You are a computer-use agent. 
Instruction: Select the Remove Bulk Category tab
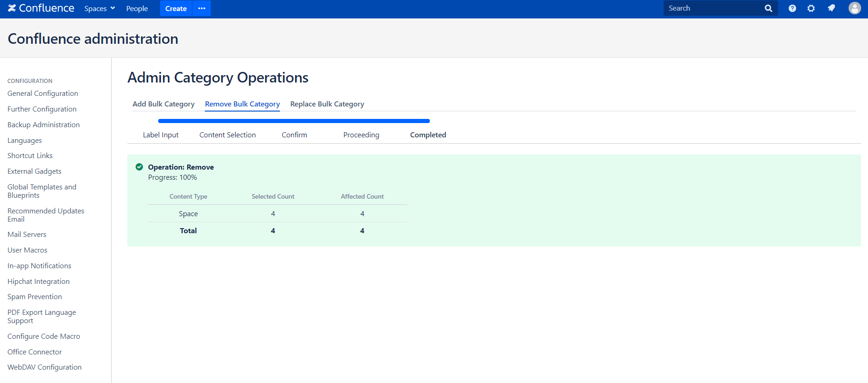pyautogui.click(x=243, y=104)
